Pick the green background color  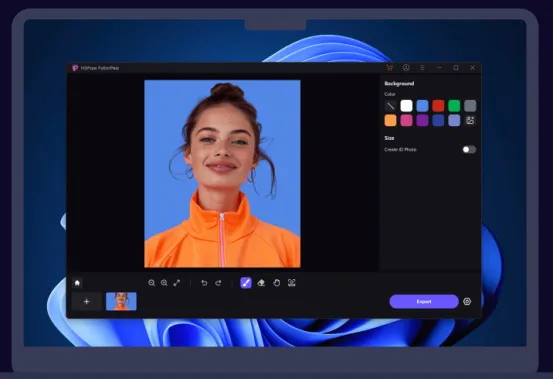[454, 106]
